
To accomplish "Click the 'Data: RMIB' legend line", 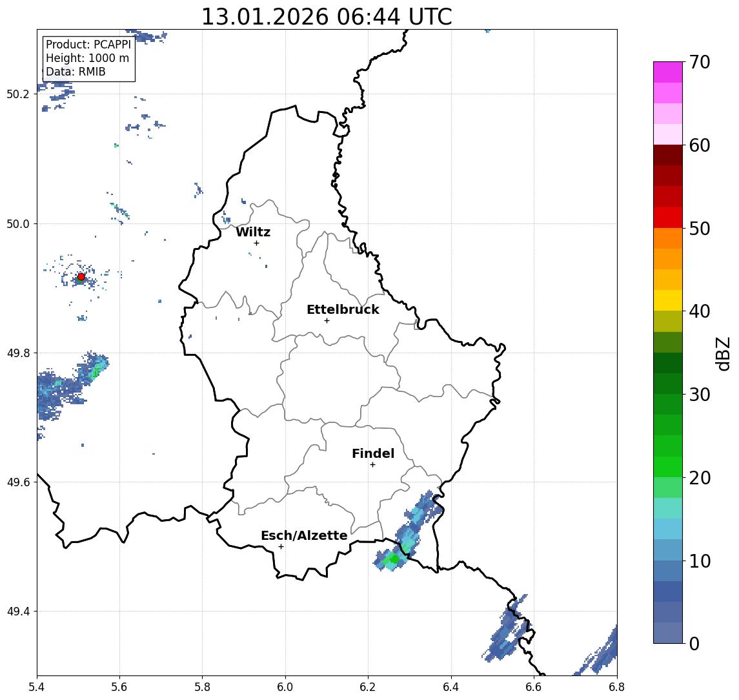I will [76, 72].
